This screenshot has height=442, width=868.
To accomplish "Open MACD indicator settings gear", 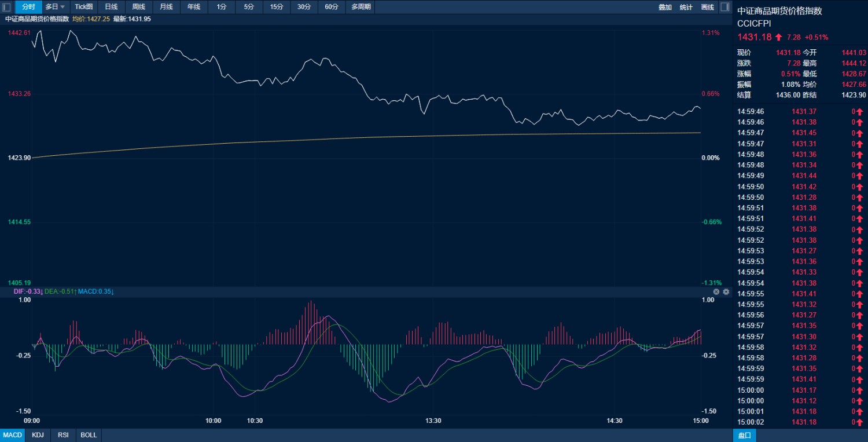I will click(726, 292).
